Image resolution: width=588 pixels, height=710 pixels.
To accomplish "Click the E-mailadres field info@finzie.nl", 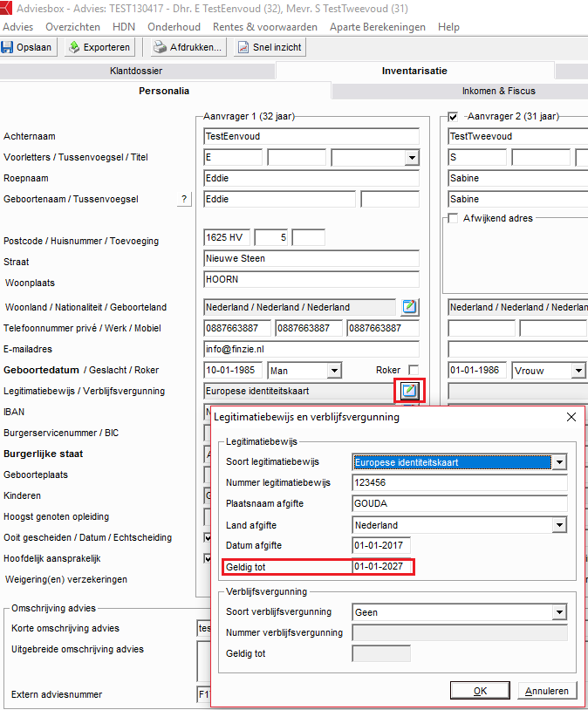I will click(311, 349).
